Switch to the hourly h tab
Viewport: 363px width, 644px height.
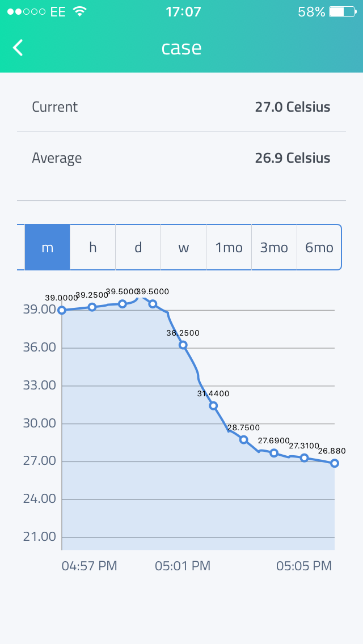click(x=92, y=247)
